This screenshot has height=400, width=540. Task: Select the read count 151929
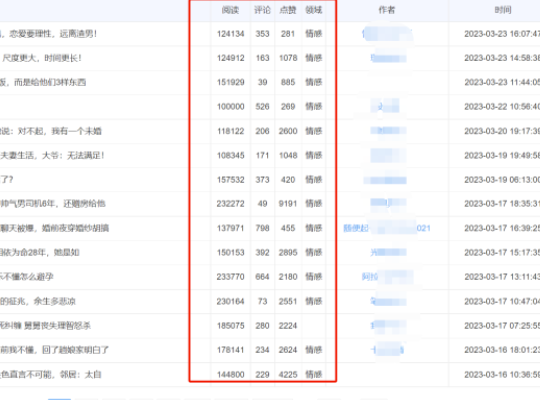click(x=230, y=82)
